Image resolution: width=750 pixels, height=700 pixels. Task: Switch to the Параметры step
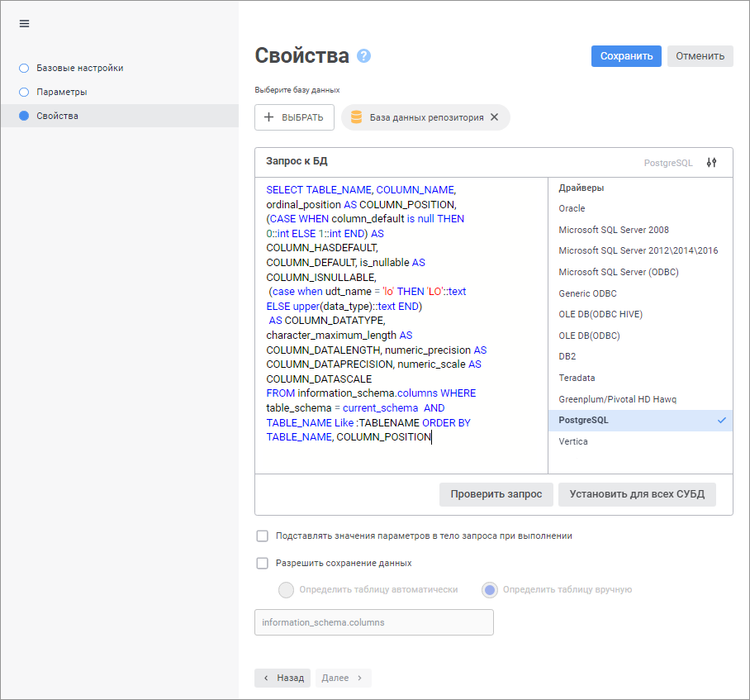(x=61, y=92)
